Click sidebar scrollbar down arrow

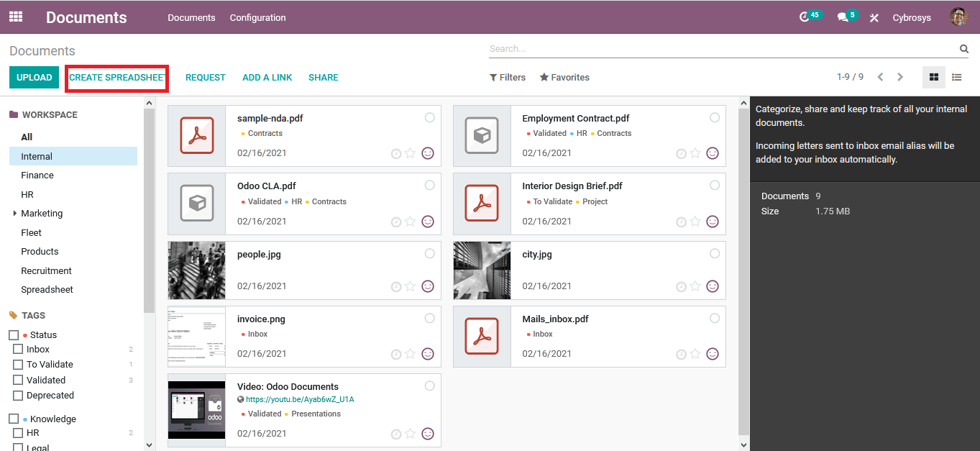150,445
